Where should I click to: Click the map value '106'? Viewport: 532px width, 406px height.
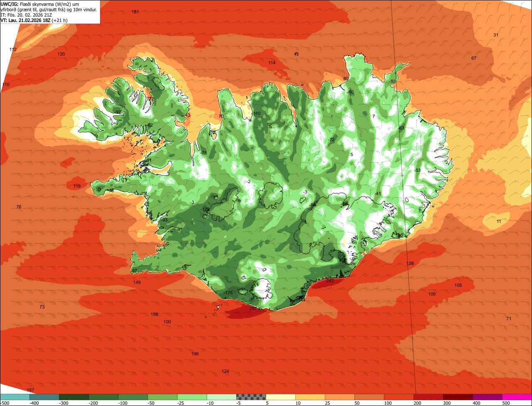pos(432,294)
